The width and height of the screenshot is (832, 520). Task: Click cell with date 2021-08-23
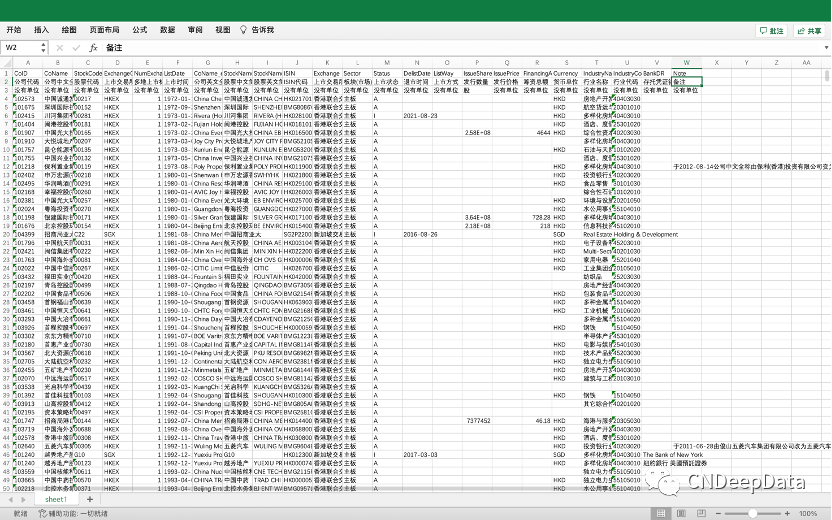[x=417, y=116]
